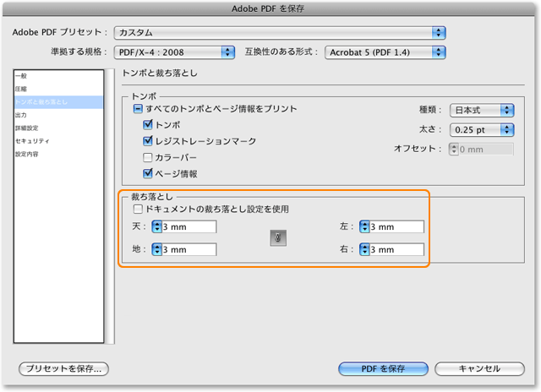This screenshot has width=541, height=392.
Task: Enable the カラーバー checkbox
Action: click(x=148, y=157)
